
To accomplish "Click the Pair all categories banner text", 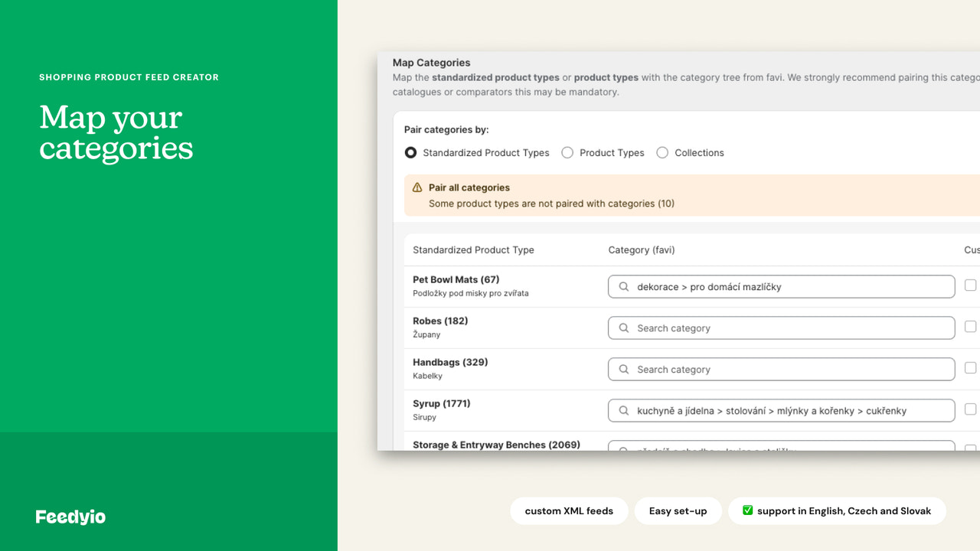I will click(x=469, y=187).
